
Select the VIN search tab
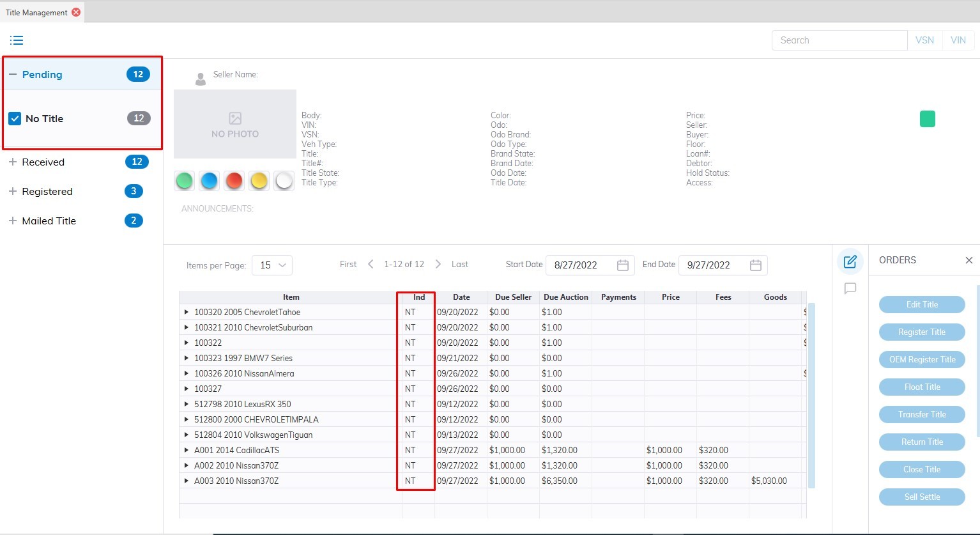[958, 40]
